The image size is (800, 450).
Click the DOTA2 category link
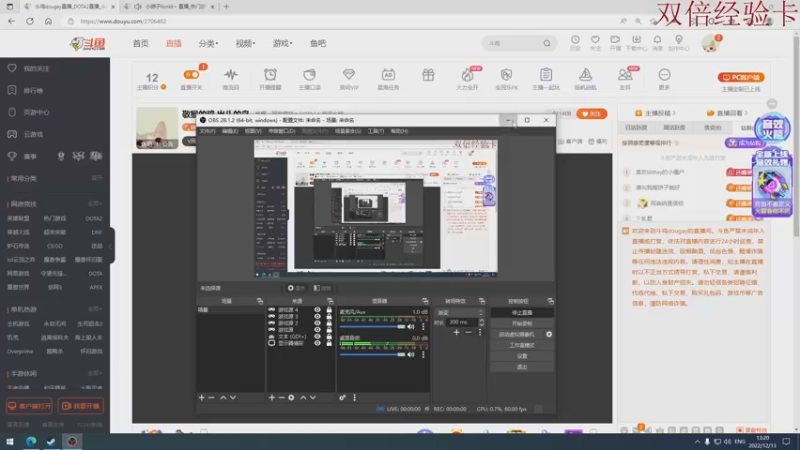94,218
